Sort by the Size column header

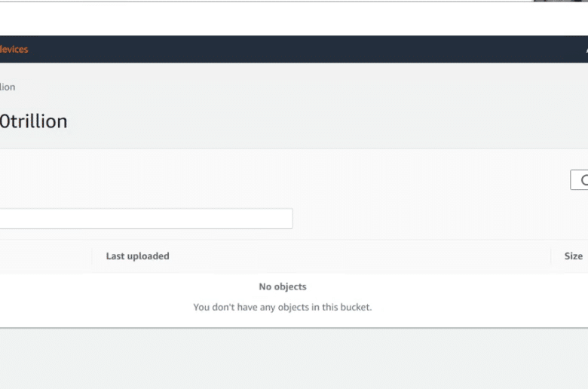[574, 256]
